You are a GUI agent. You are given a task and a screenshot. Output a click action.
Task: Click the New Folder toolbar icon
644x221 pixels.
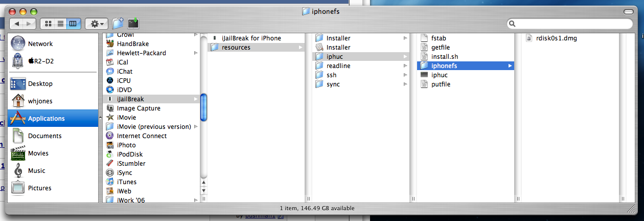tap(118, 23)
